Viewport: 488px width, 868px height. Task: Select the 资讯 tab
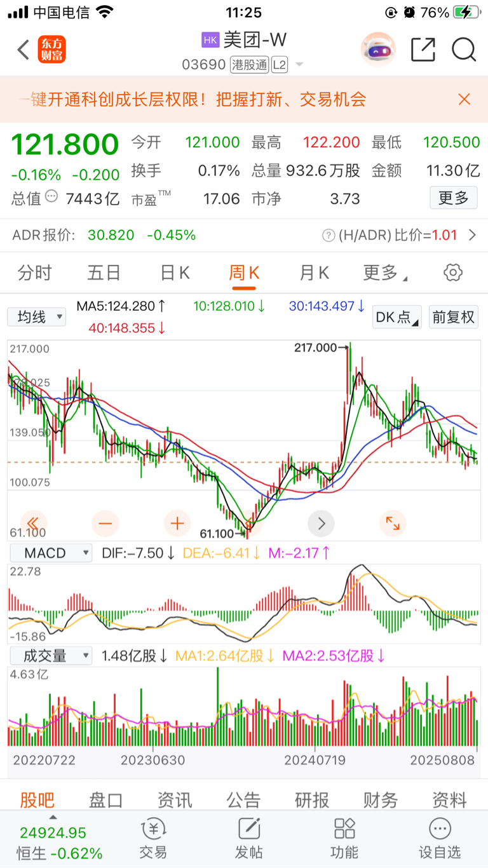pos(175,799)
